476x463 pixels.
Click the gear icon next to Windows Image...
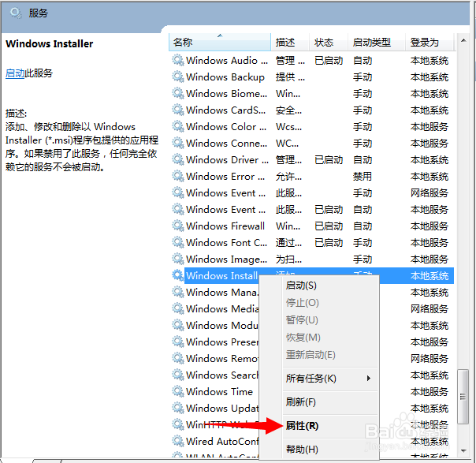[178, 259]
